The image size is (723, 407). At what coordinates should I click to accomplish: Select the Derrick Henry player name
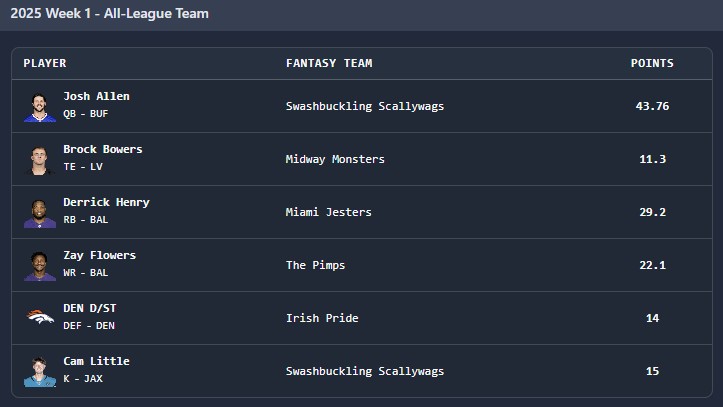tap(107, 202)
